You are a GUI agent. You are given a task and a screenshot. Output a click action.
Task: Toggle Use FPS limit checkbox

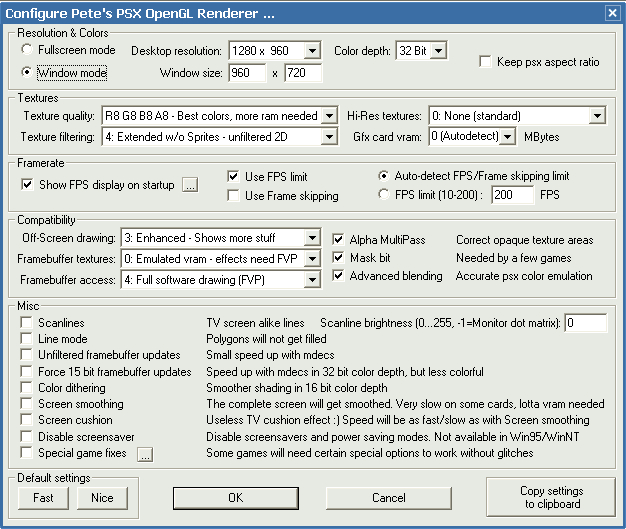pos(233,176)
